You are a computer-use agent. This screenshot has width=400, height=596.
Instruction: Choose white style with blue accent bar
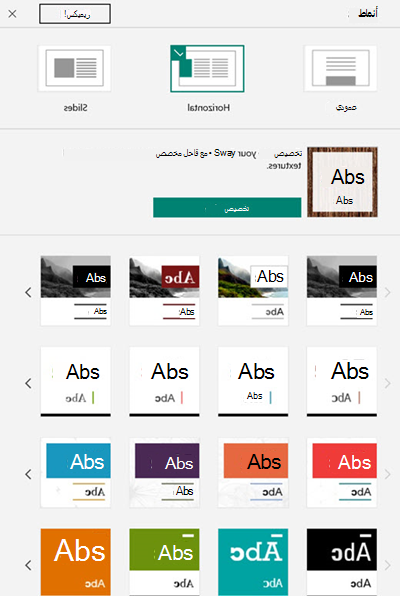tap(253, 382)
